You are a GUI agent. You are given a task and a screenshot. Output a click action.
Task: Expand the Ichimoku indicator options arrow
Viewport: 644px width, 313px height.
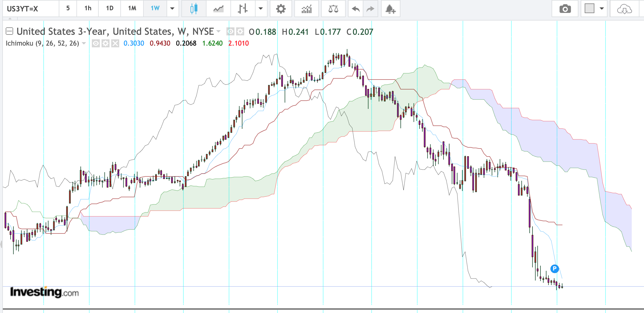(84, 43)
